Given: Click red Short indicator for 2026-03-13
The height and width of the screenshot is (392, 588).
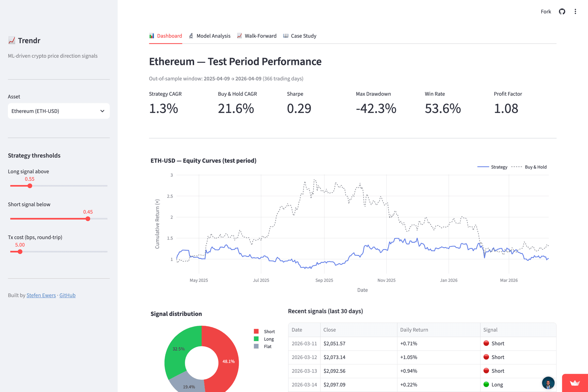Looking at the screenshot, I should pos(486,371).
